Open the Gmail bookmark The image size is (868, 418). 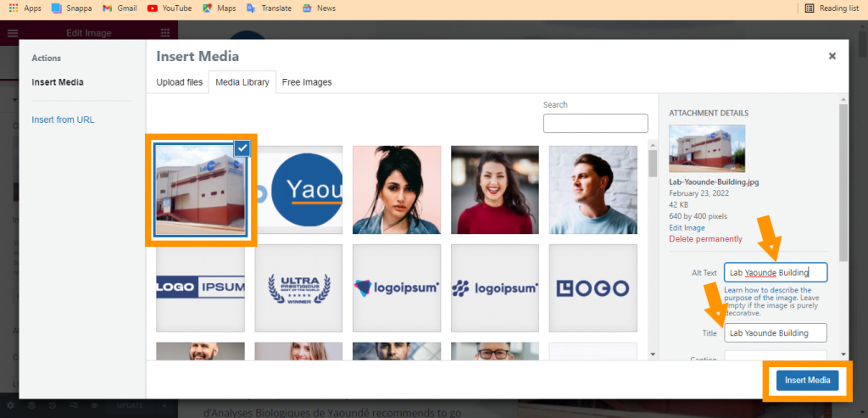[x=120, y=8]
